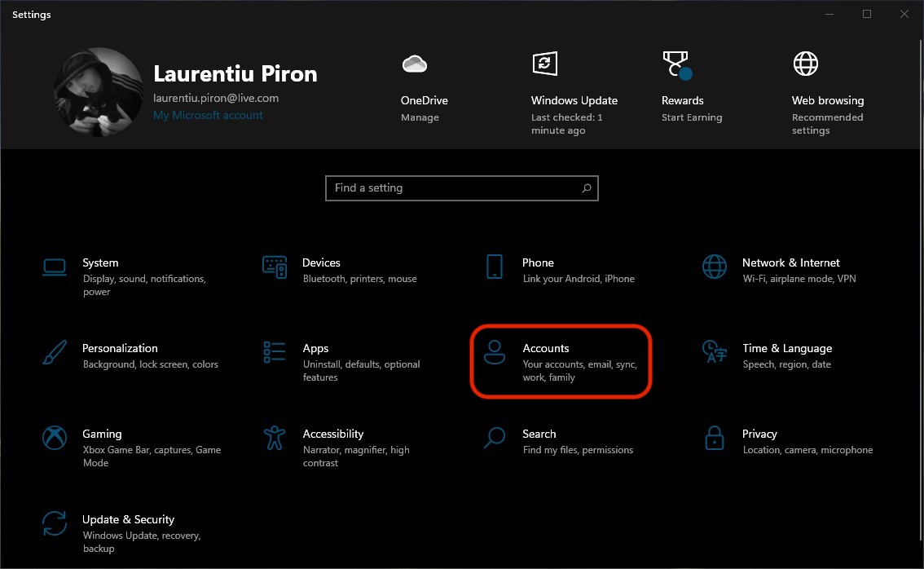Click the Personalization title text
The width and height of the screenshot is (924, 569).
(x=120, y=348)
